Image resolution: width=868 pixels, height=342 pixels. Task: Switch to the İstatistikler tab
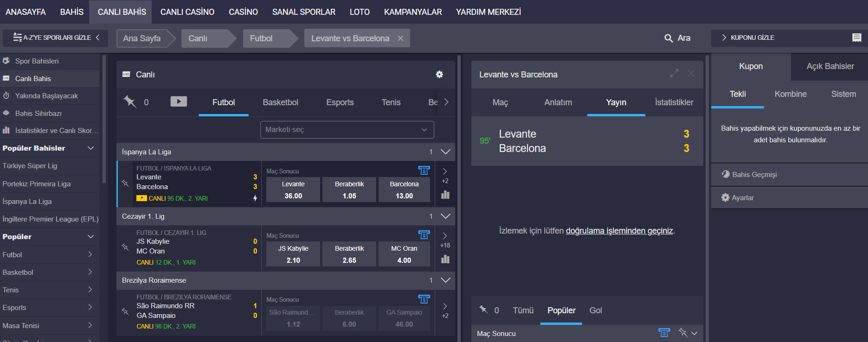point(674,102)
